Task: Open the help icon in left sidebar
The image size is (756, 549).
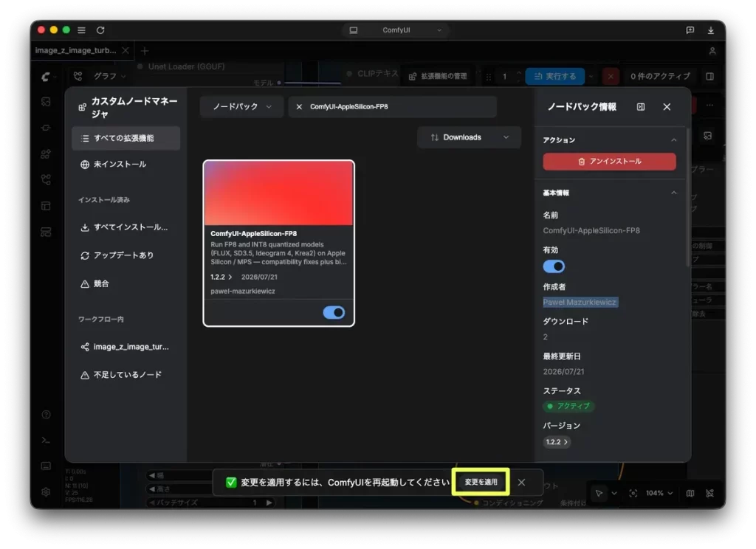Action: 46,415
